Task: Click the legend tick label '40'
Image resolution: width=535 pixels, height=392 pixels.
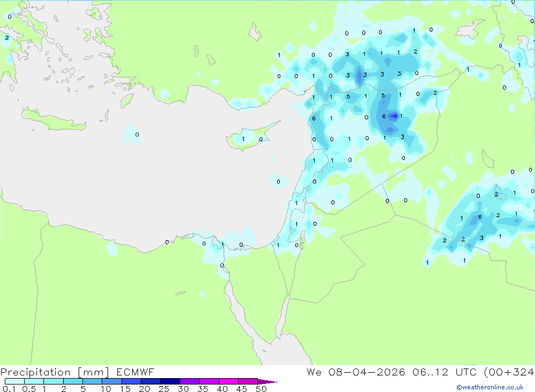Action: pyautogui.click(x=223, y=389)
